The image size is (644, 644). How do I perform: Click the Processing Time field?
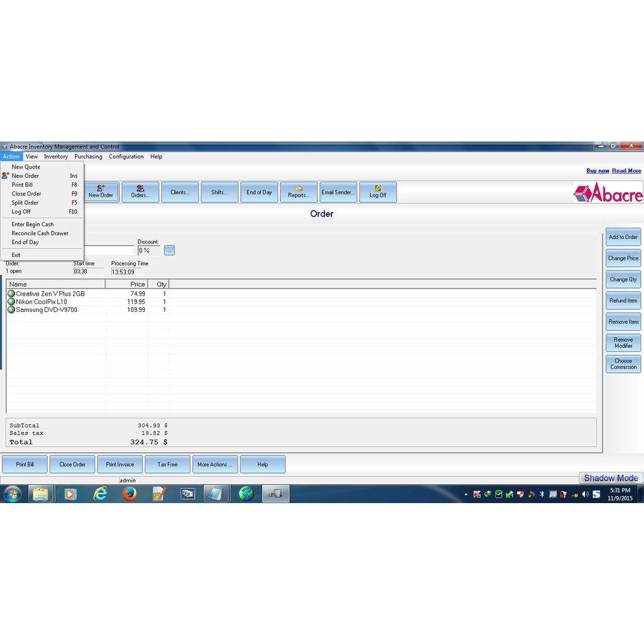click(x=126, y=272)
